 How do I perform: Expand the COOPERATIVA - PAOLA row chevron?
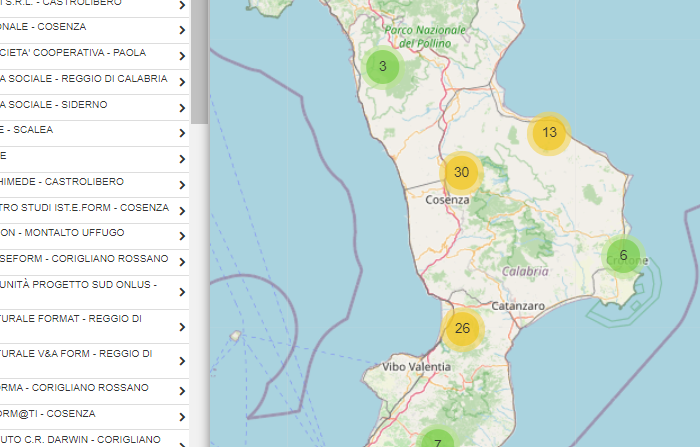pos(182,56)
